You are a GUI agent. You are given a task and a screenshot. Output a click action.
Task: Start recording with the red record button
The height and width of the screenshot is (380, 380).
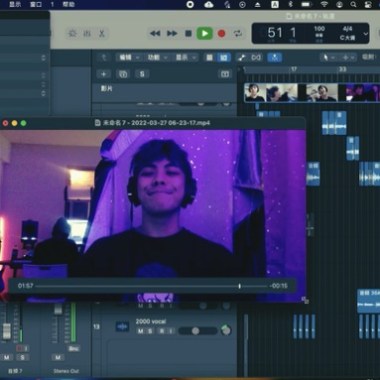pos(221,33)
